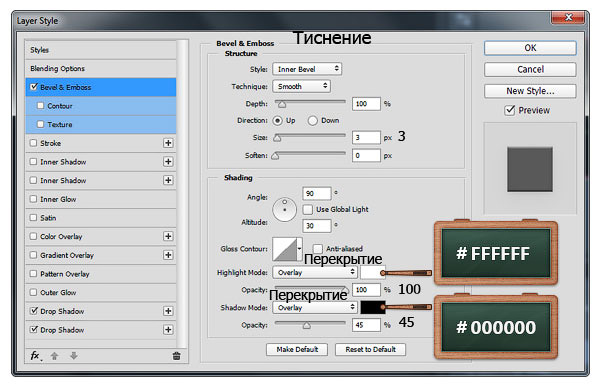Enable the Contour checkbox

click(41, 105)
